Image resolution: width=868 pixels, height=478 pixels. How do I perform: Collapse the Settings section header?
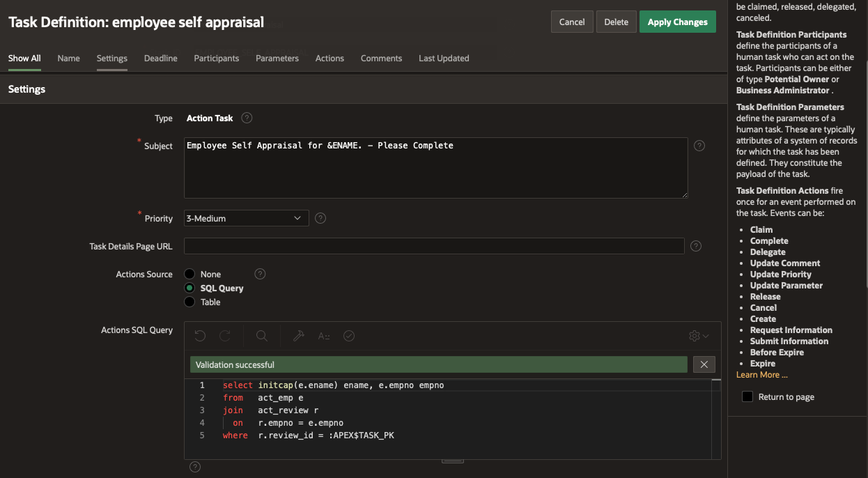(26, 89)
